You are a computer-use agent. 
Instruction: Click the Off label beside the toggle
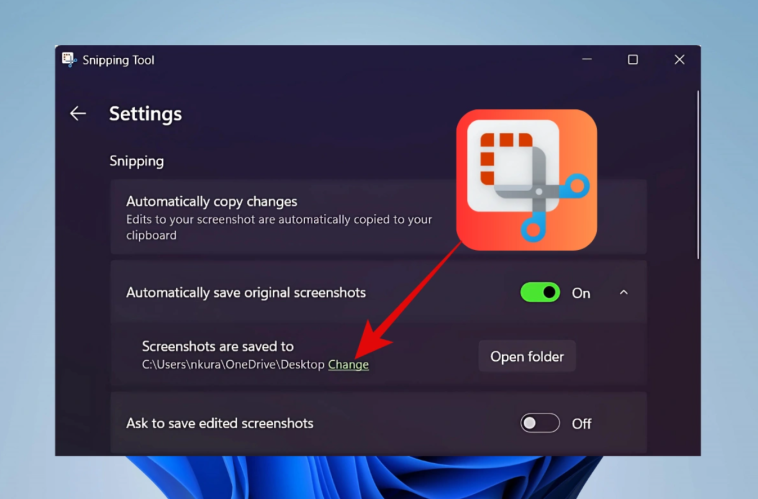click(581, 423)
